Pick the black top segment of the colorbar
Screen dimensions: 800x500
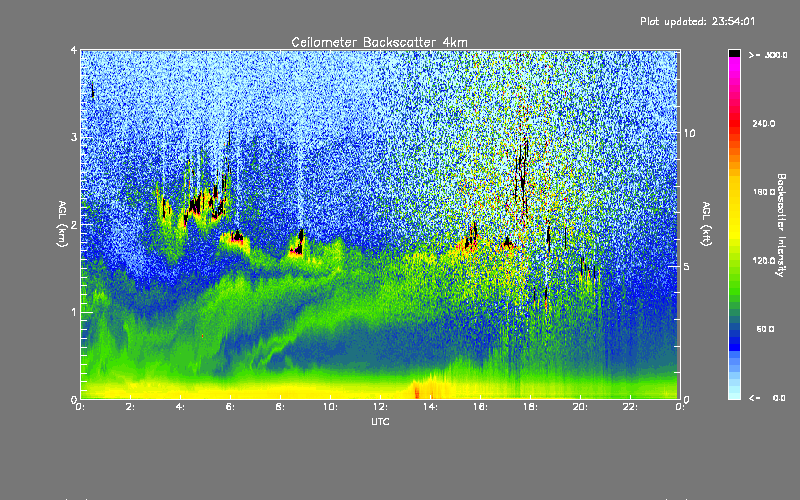click(734, 53)
